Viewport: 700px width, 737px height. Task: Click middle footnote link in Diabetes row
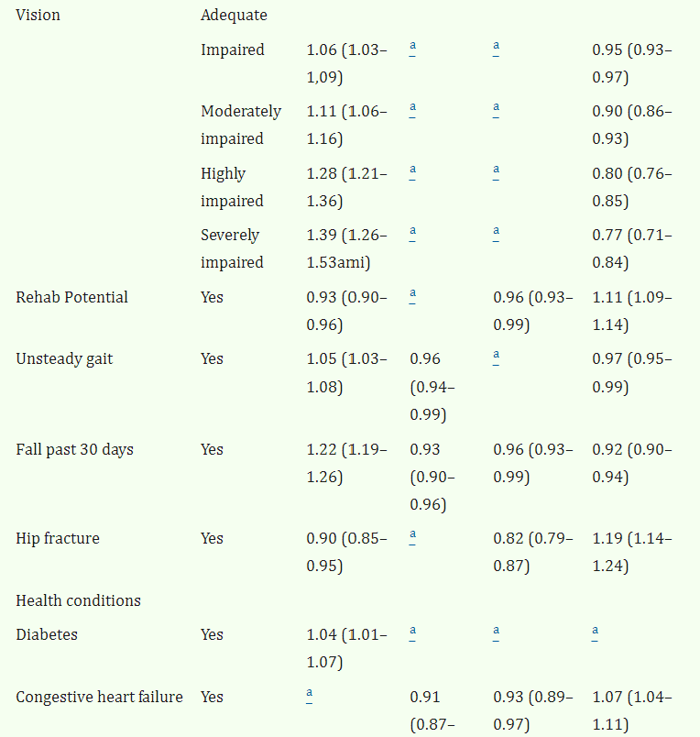tap(496, 632)
